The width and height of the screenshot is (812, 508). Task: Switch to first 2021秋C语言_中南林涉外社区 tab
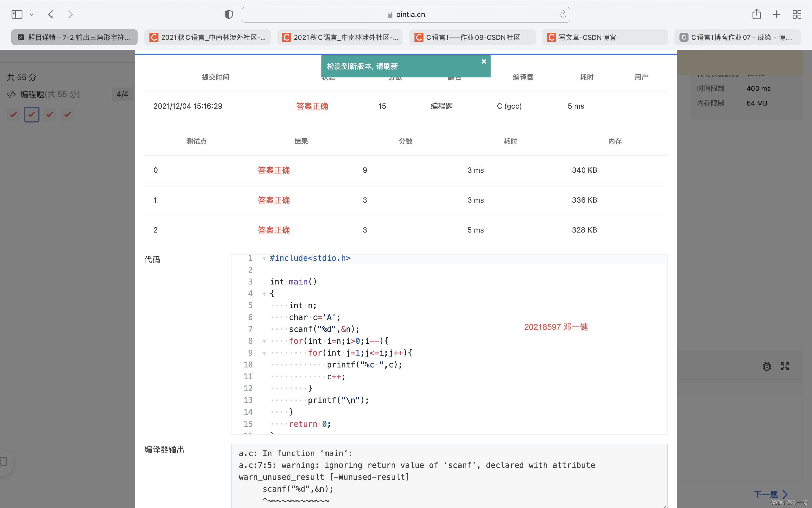pos(207,37)
